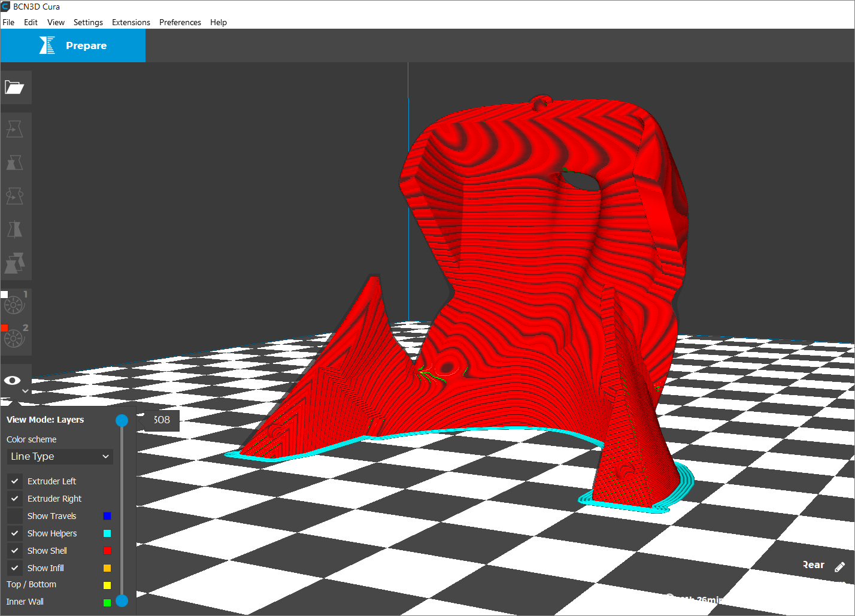Click the Inner Wall legend label
Viewport: 855px width, 616px height.
click(25, 602)
